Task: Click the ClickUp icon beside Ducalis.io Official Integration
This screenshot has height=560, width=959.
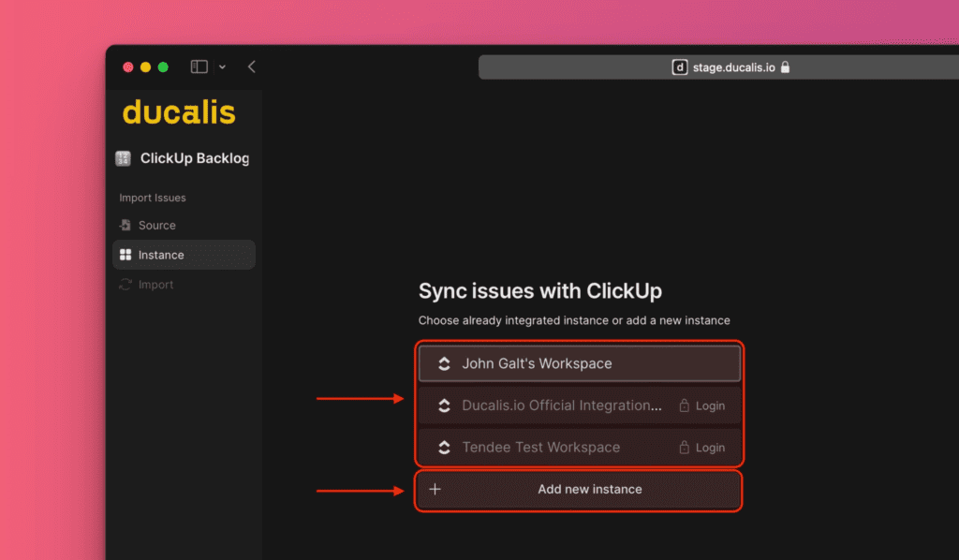Action: pyautogui.click(x=445, y=405)
